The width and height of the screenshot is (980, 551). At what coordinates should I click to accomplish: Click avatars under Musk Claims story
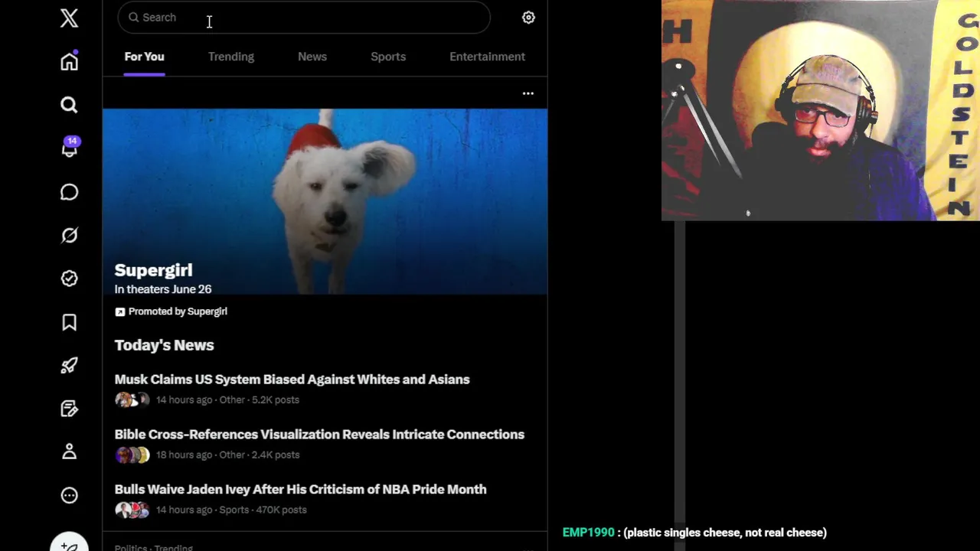(132, 399)
